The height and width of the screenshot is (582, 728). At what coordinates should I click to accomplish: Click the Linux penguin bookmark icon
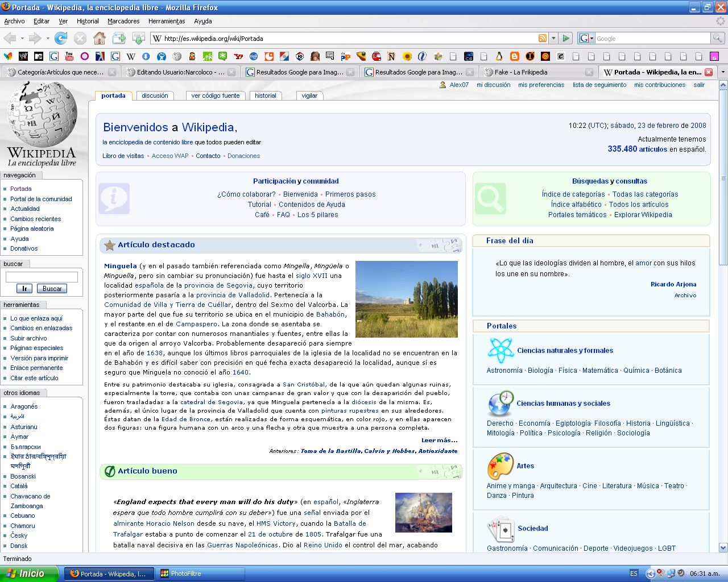[499, 56]
